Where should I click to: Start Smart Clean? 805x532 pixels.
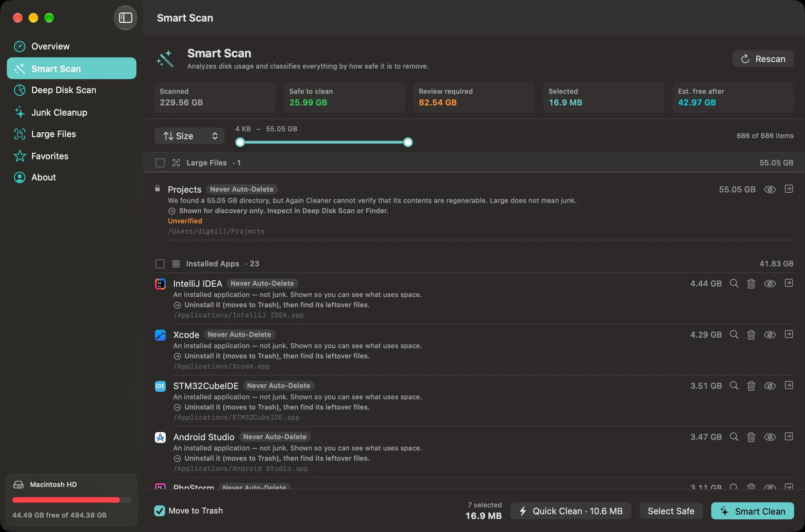pos(752,511)
